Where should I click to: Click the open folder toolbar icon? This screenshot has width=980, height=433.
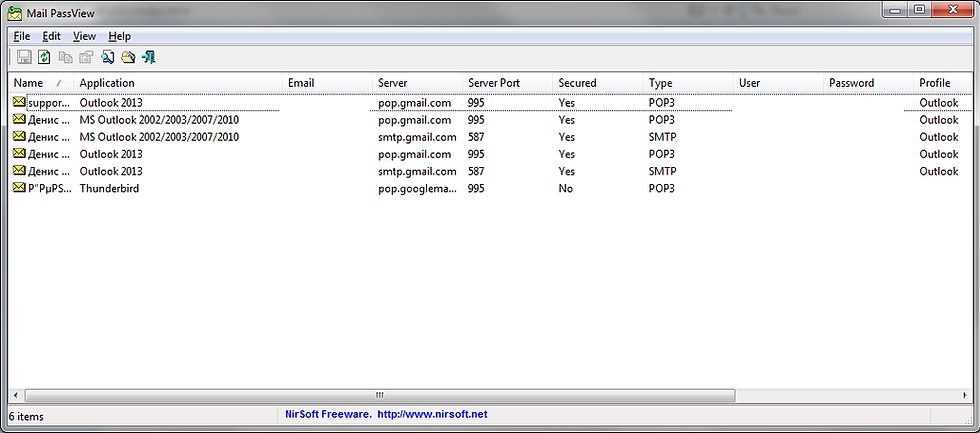(x=128, y=57)
